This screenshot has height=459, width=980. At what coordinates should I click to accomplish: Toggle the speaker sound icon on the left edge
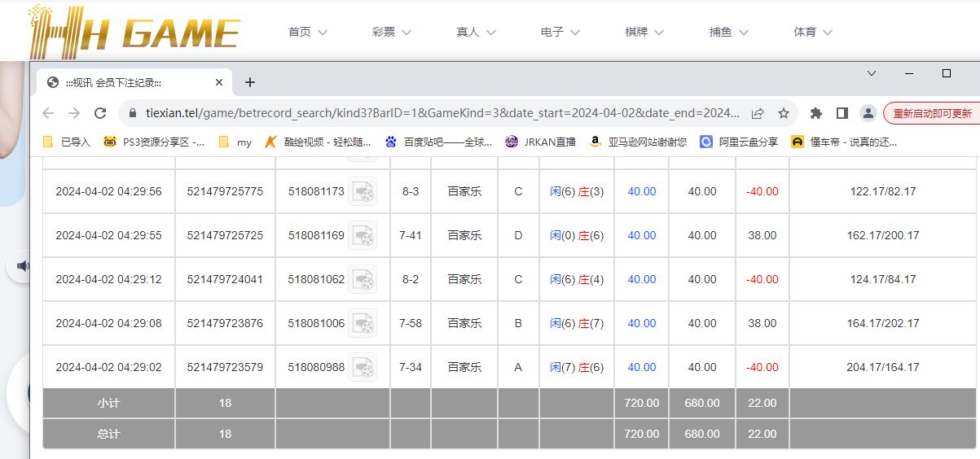(23, 266)
